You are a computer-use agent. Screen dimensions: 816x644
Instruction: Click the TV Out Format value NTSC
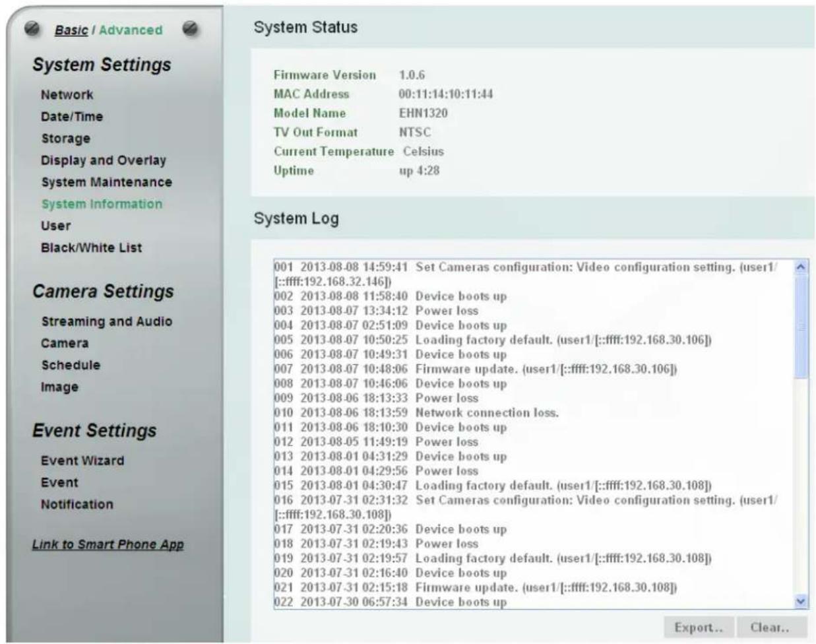[415, 133]
